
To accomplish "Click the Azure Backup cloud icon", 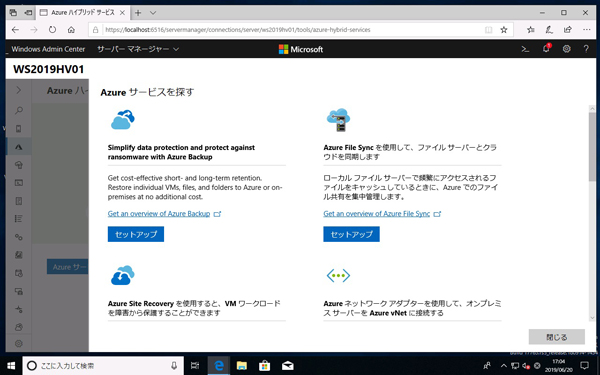I will [x=123, y=119].
